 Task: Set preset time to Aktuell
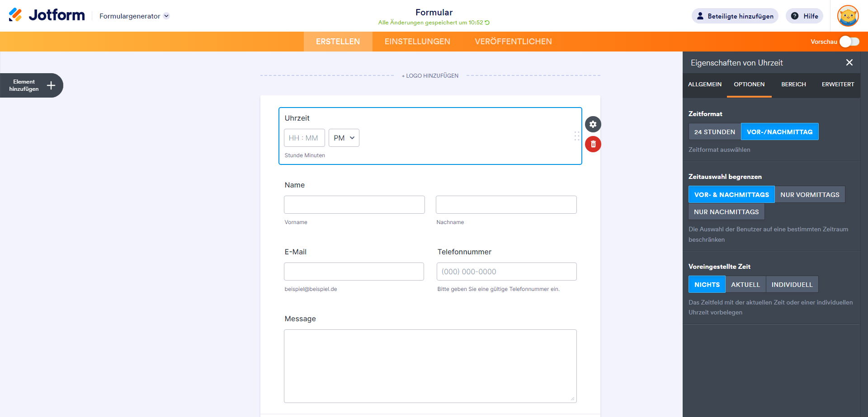745,285
